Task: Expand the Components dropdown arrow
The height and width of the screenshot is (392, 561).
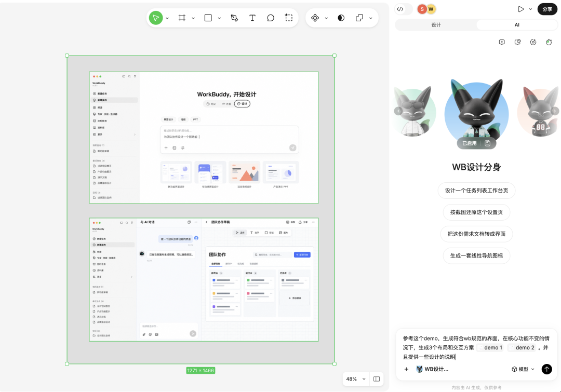Action: (326, 18)
